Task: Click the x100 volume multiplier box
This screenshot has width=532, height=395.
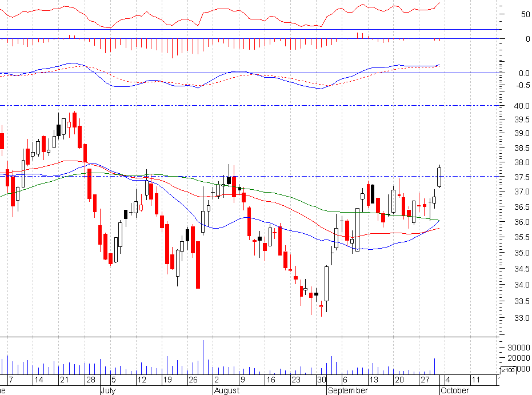Action: (508, 370)
